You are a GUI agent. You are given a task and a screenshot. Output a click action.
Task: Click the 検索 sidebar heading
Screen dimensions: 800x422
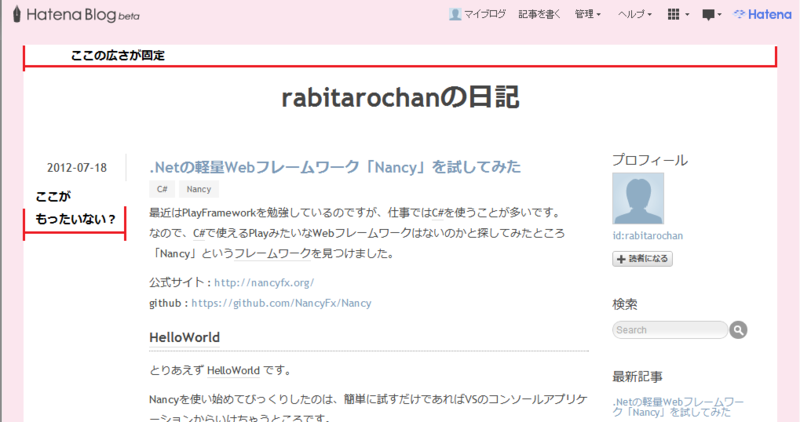tap(625, 304)
